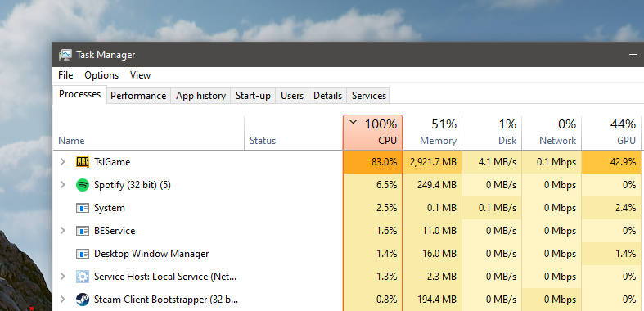
Task: Select the Steam Client Bootstrapper name
Action: [x=166, y=300]
